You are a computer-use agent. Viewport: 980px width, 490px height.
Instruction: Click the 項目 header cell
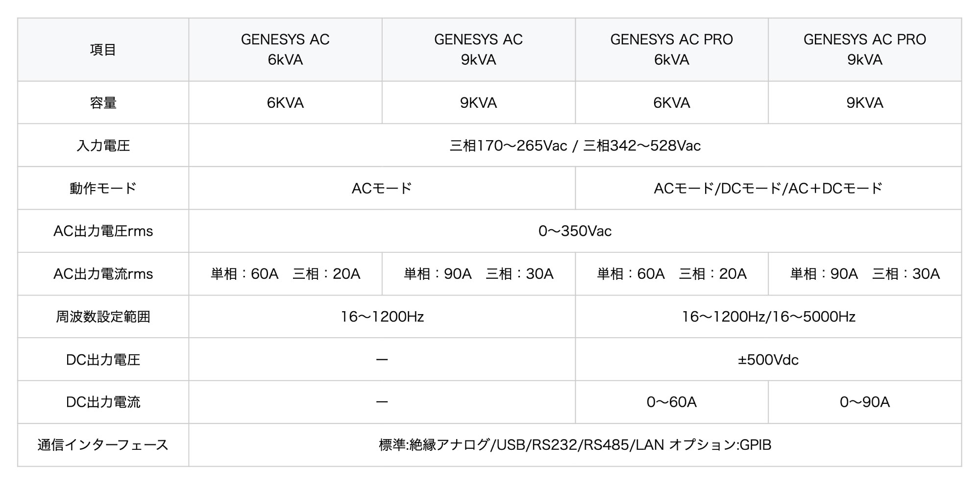point(103,49)
